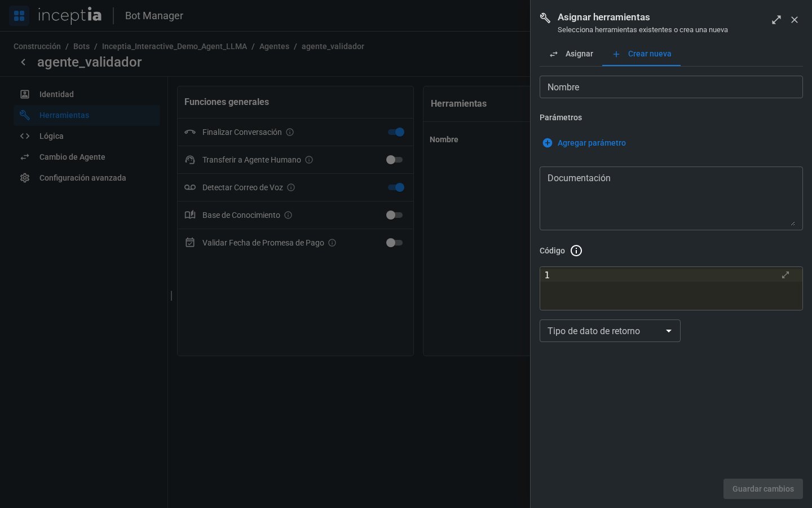Click the calendar icon for Validar Fecha de Promesa

click(x=190, y=243)
